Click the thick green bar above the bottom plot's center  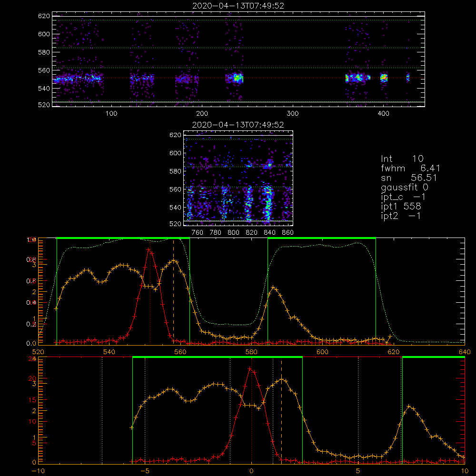point(218,357)
